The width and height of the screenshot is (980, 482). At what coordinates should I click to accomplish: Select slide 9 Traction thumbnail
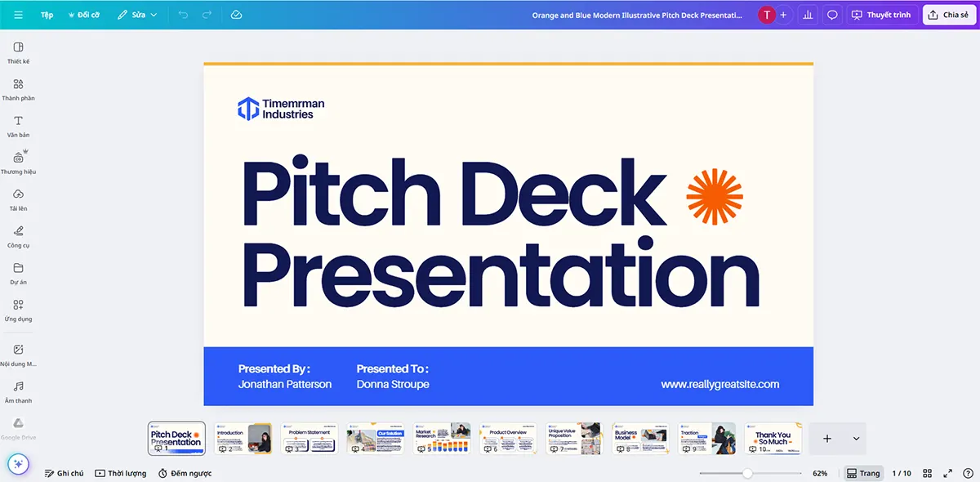706,439
